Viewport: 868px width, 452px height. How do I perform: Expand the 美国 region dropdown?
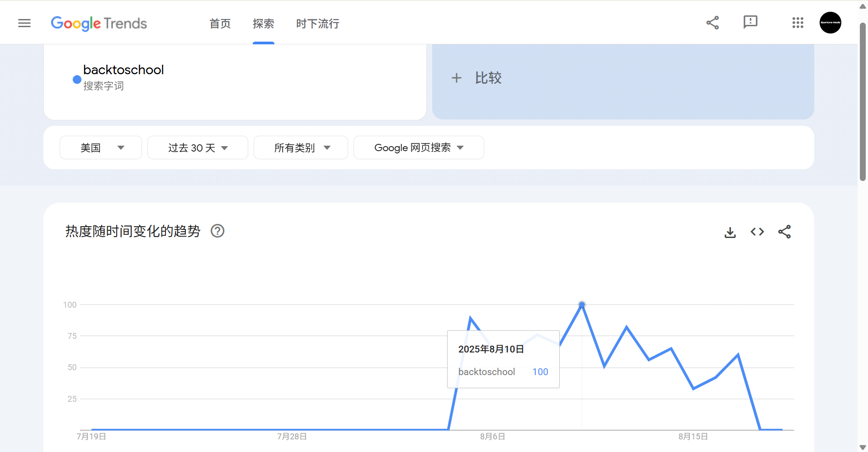coord(101,147)
